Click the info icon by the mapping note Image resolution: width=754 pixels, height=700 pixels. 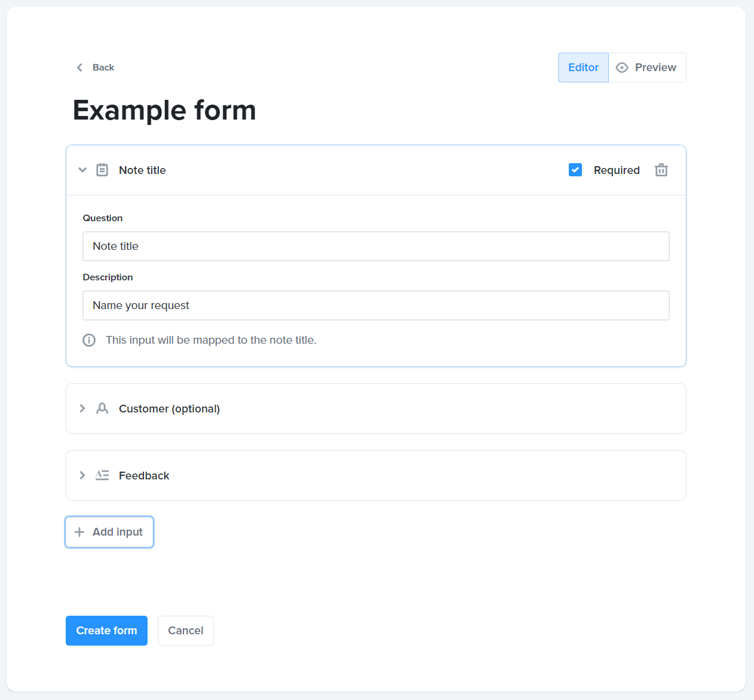[89, 340]
